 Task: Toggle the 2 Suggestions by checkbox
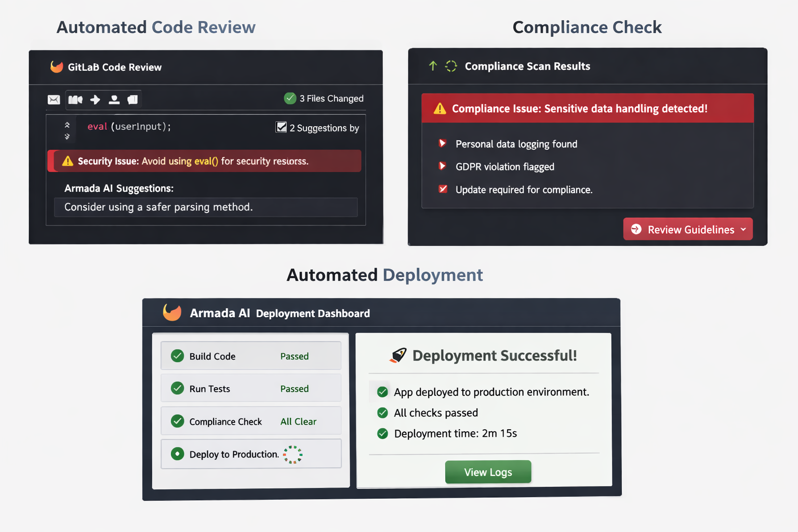tap(281, 127)
